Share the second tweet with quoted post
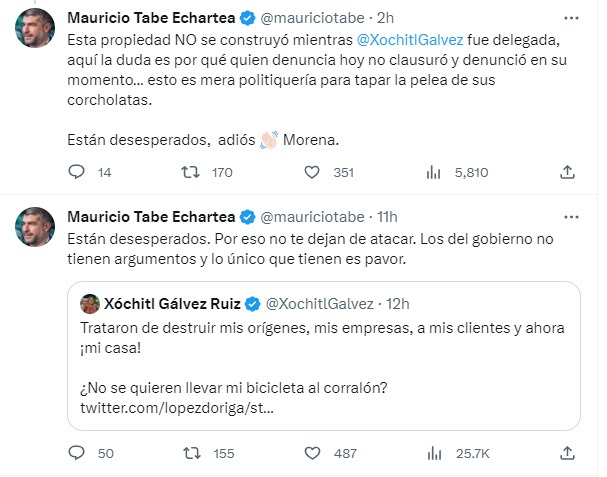 [567, 453]
